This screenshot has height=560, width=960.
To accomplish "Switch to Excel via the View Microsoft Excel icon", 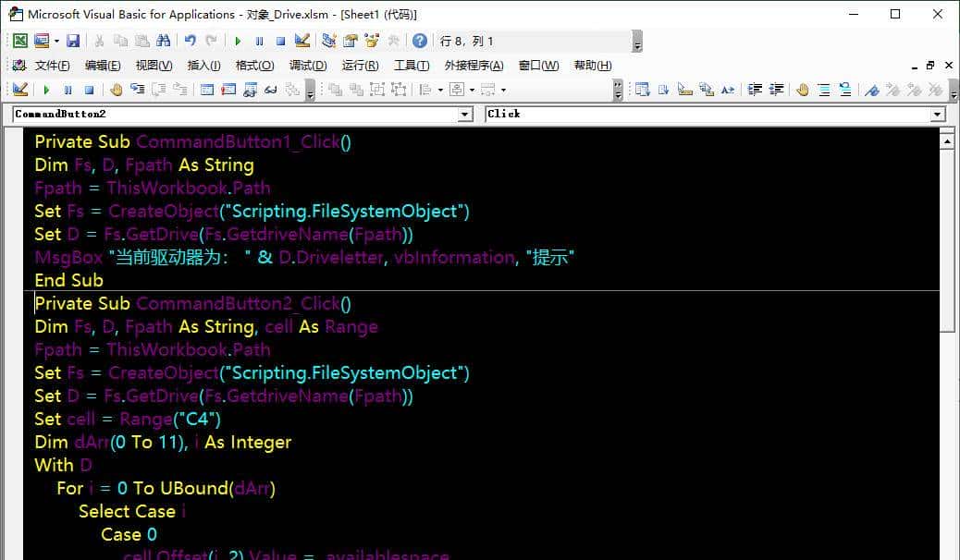I will point(19,41).
